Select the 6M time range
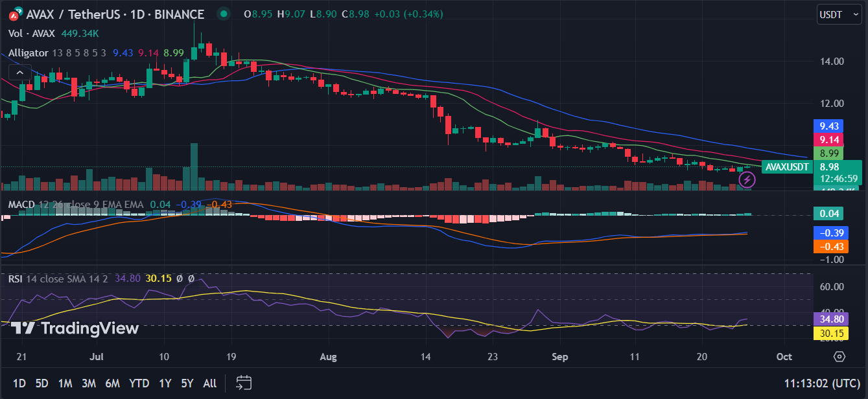 112,383
